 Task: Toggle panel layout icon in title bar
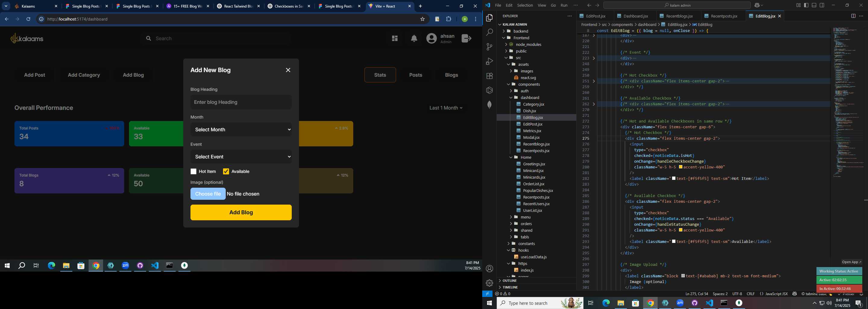click(x=814, y=5)
